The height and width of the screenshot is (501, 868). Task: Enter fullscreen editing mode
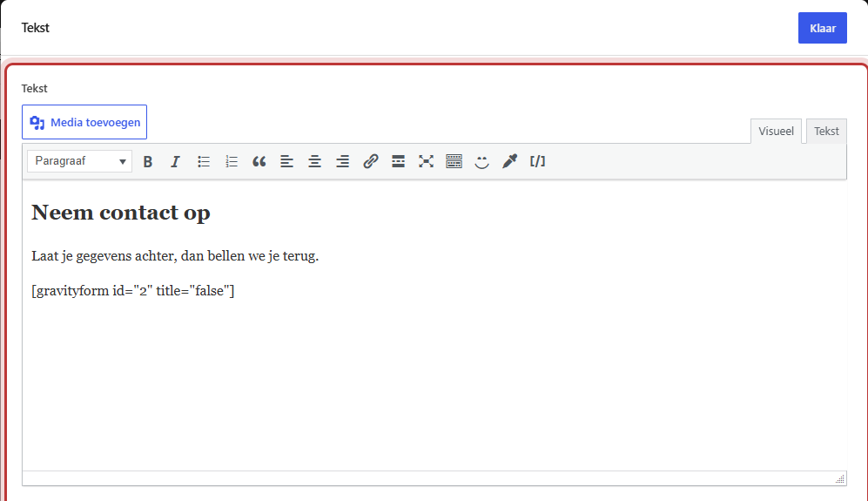tap(427, 161)
